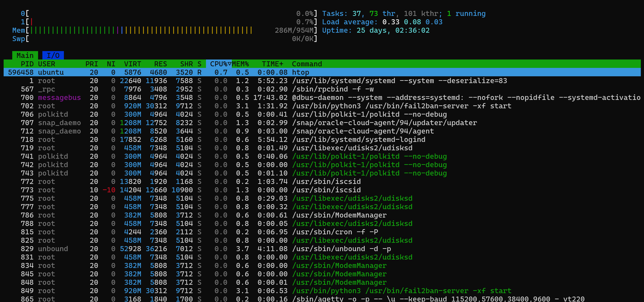Select the cron -f -P process
This screenshot has width=644, height=302.
[335, 232]
